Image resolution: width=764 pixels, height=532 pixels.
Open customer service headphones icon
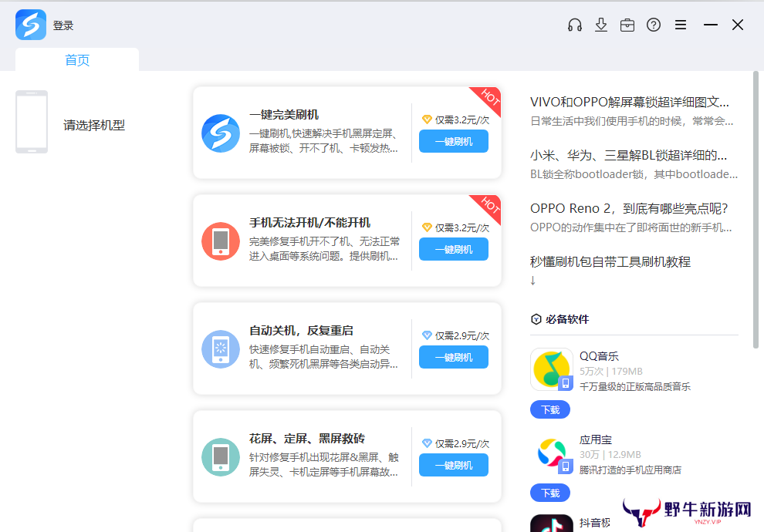point(575,25)
